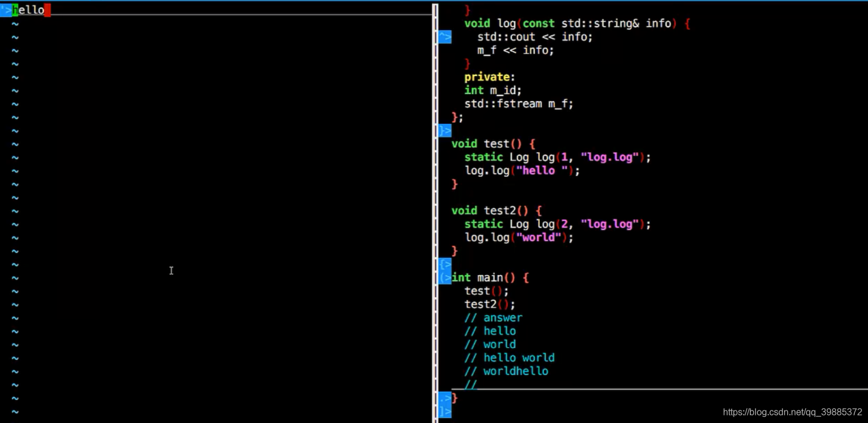Click the 'static Log log(2, "log.log");' line

tap(558, 224)
